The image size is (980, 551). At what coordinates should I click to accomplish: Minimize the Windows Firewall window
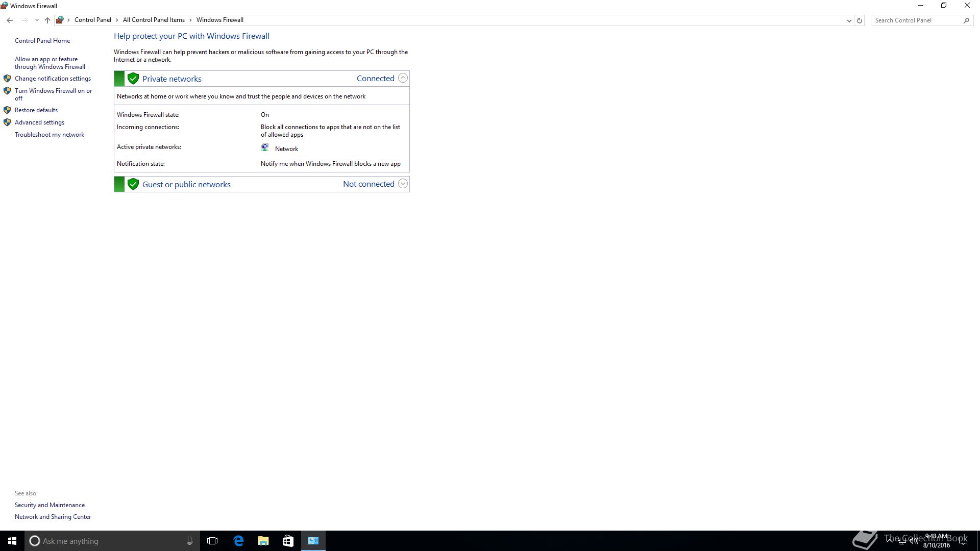921,6
